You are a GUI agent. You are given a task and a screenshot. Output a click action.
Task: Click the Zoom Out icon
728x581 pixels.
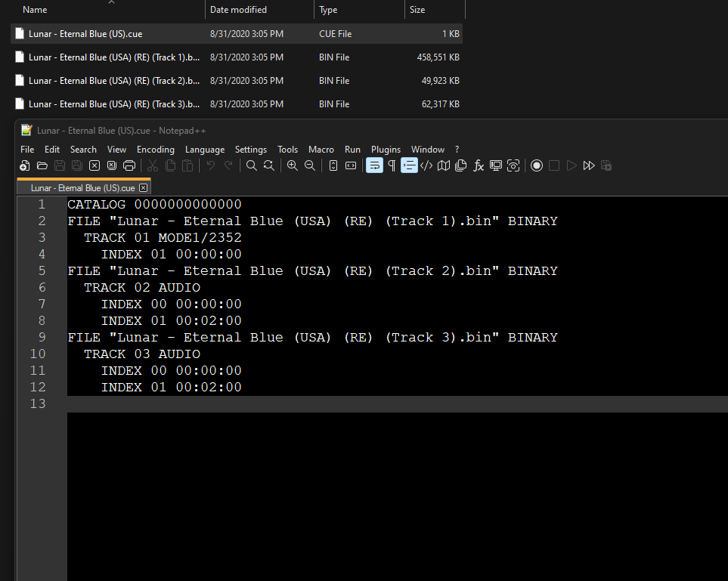point(310,165)
